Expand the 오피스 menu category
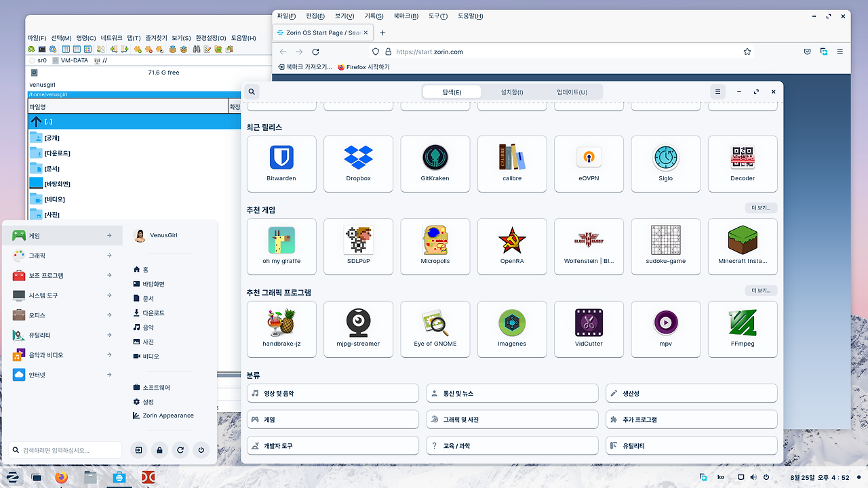The width and height of the screenshot is (868, 488). (x=62, y=315)
